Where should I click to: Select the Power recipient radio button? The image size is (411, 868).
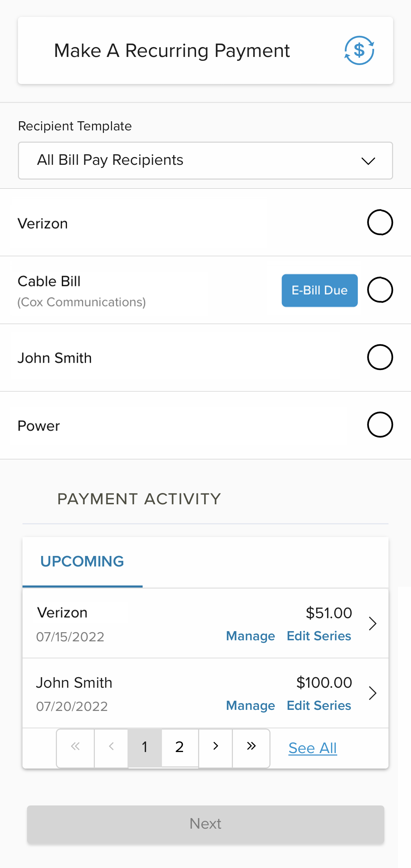[x=380, y=425]
